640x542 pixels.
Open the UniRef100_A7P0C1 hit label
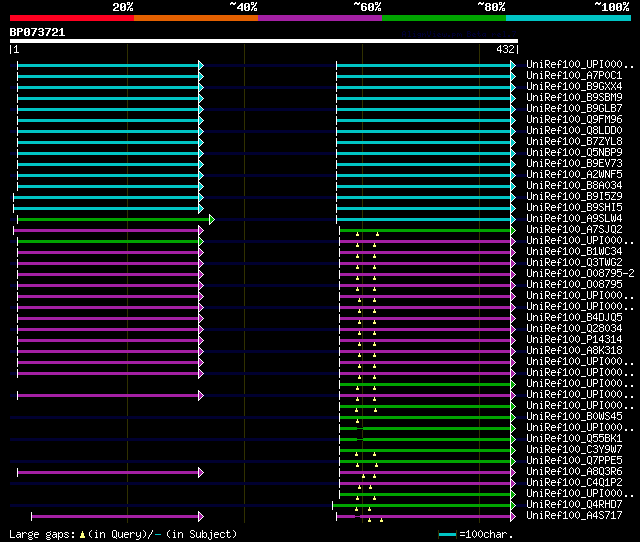tap(575, 75)
